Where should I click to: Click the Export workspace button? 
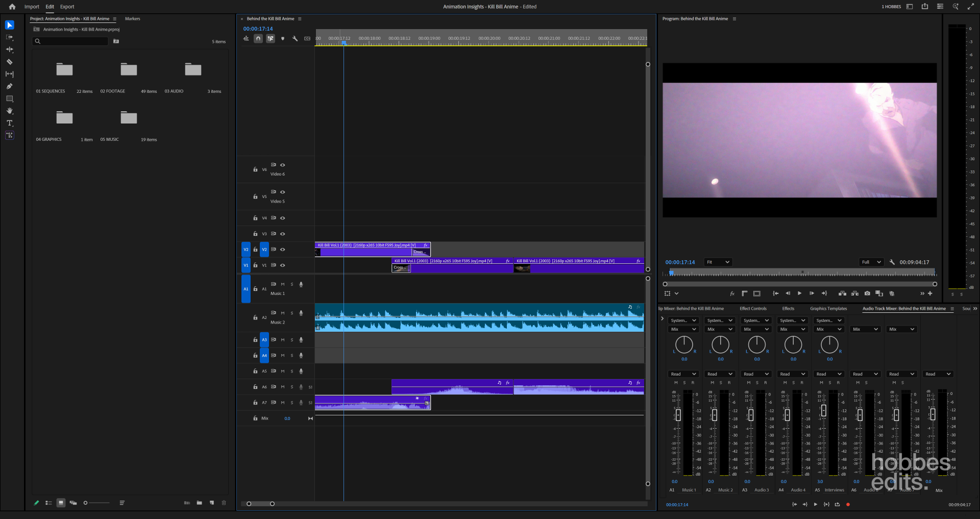click(x=67, y=7)
